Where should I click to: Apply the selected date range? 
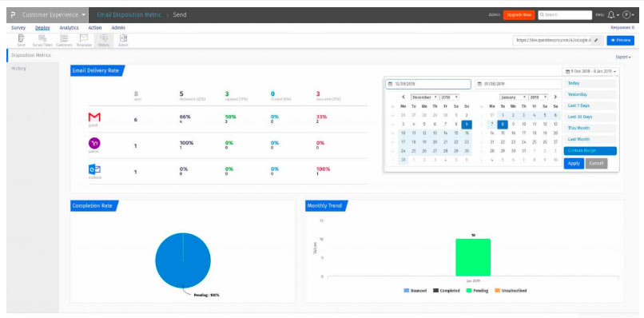pos(574,164)
